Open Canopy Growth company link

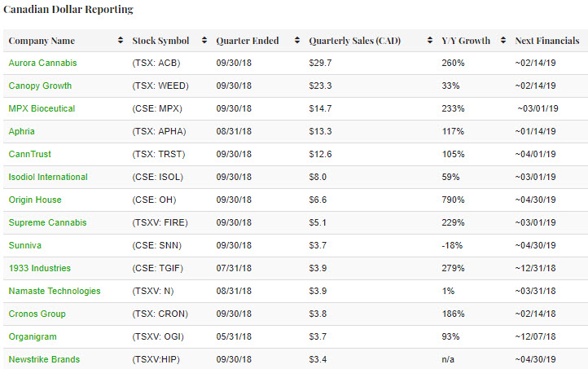[40, 86]
